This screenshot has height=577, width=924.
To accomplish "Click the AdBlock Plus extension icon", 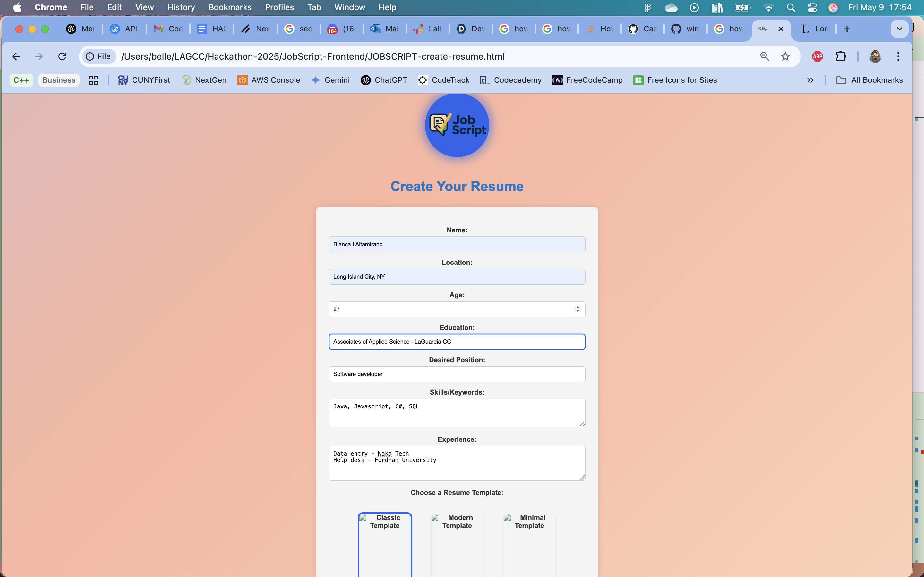I will (817, 56).
